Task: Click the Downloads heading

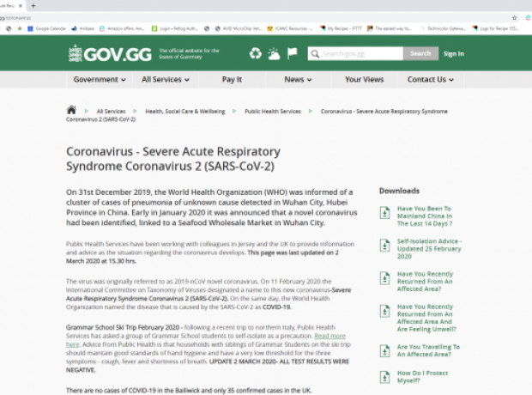Action: coord(399,191)
